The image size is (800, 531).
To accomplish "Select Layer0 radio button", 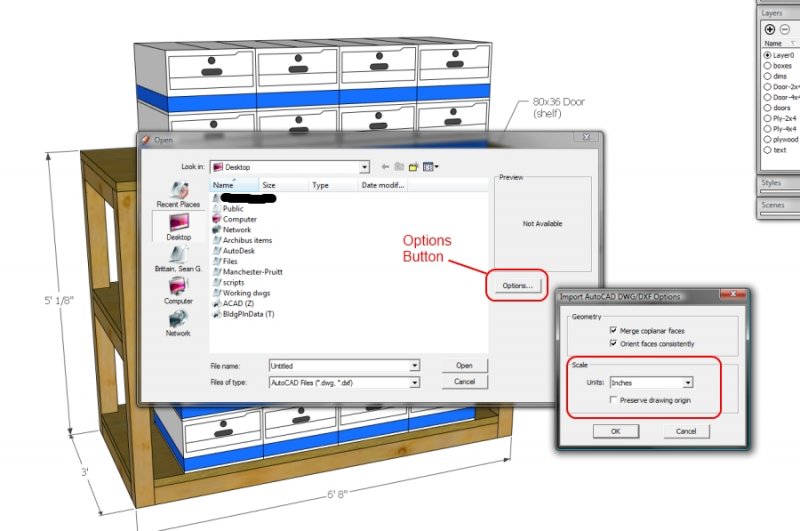I will click(767, 55).
